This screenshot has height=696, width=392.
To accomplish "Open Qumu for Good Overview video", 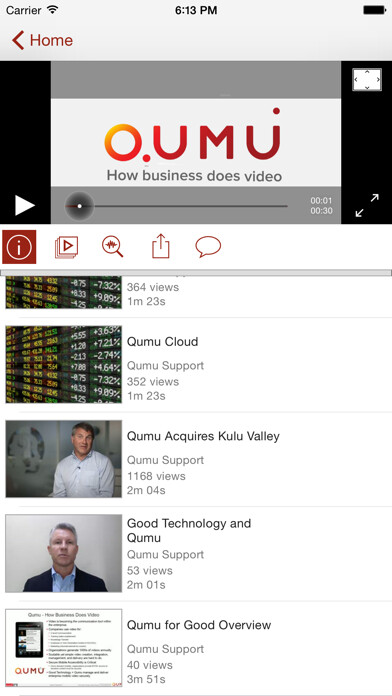I will (199, 625).
